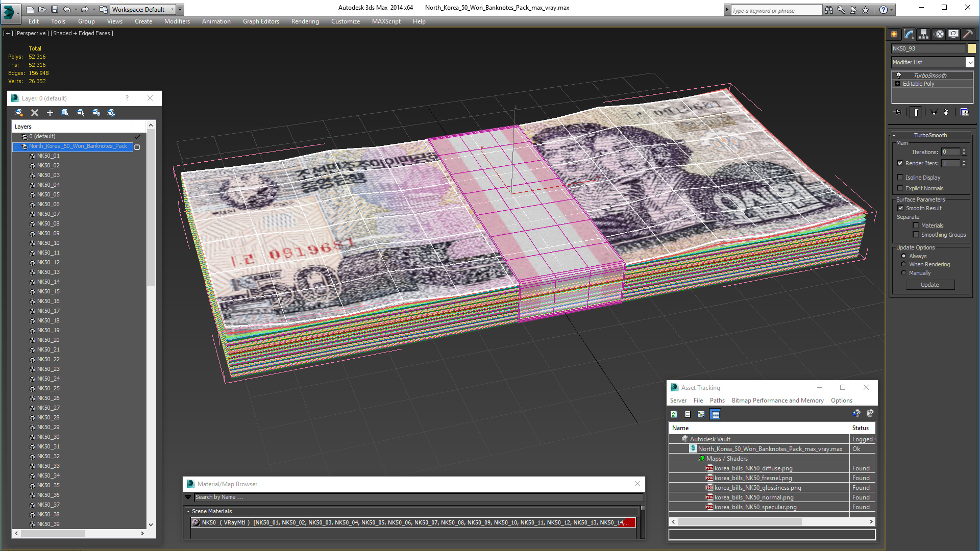The height and width of the screenshot is (551, 980).
Task: Open the Display command panel tab
Action: click(x=953, y=34)
